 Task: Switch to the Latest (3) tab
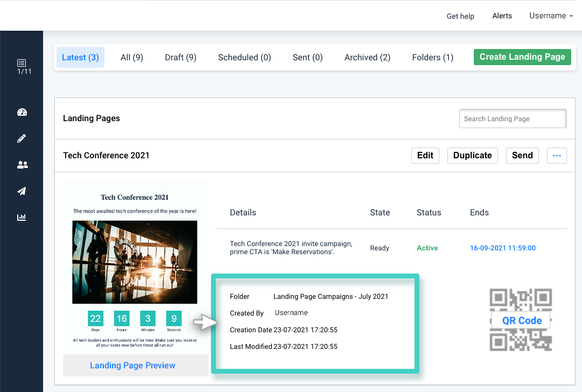tap(80, 58)
